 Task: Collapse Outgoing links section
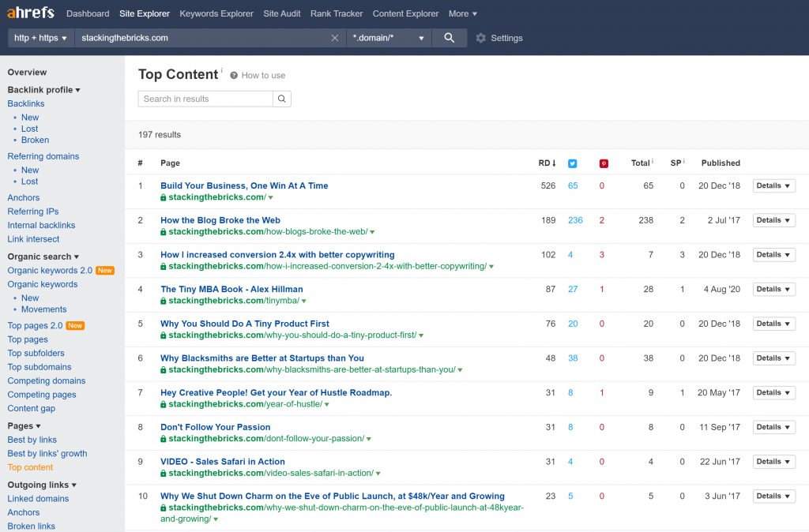[x=43, y=485]
